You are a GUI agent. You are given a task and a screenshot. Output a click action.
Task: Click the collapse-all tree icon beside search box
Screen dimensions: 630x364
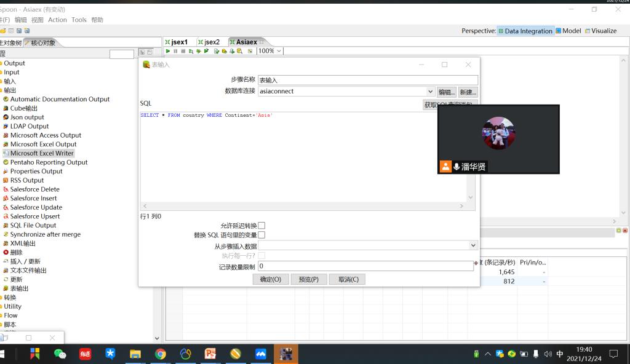[150, 52]
